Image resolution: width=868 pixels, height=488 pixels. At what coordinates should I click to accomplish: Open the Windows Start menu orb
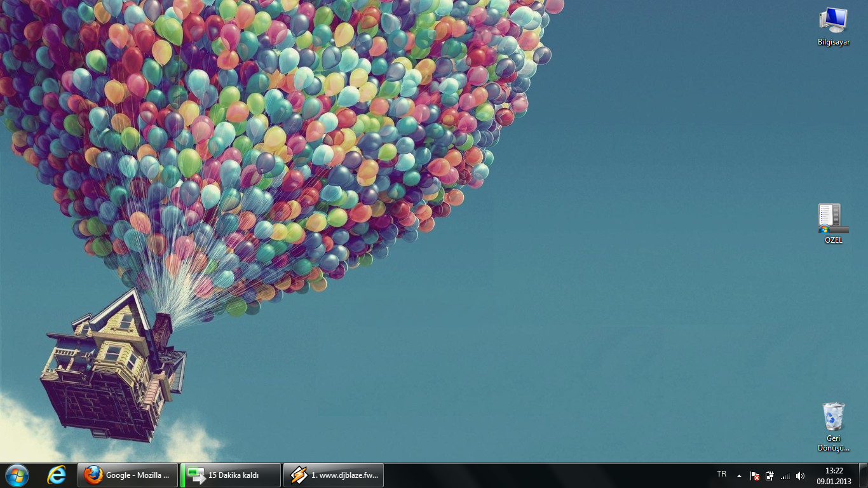tap(17, 475)
